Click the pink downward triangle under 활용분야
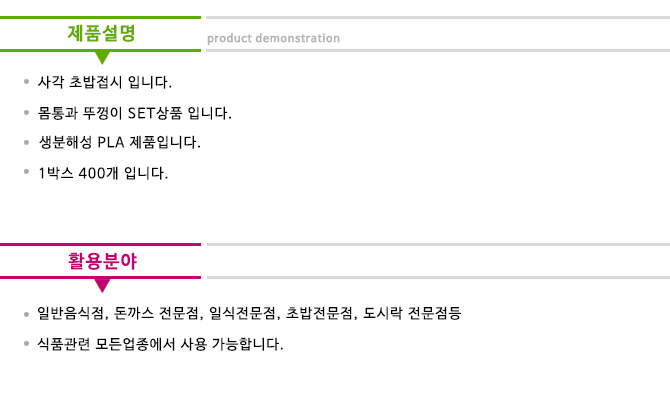 102,285
